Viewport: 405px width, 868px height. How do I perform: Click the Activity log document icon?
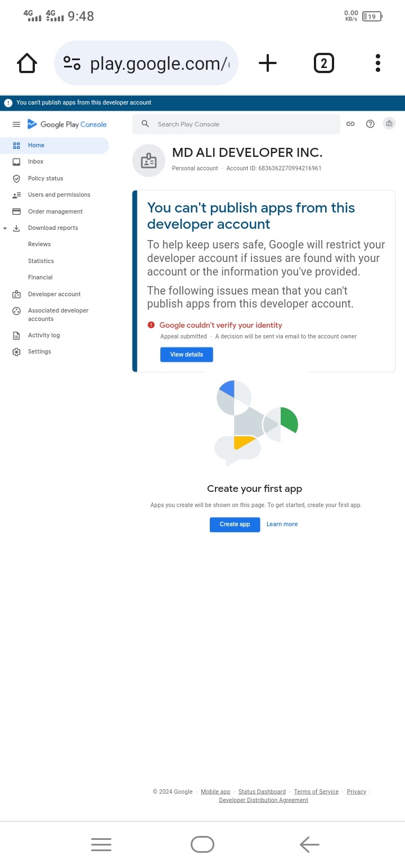(16, 336)
